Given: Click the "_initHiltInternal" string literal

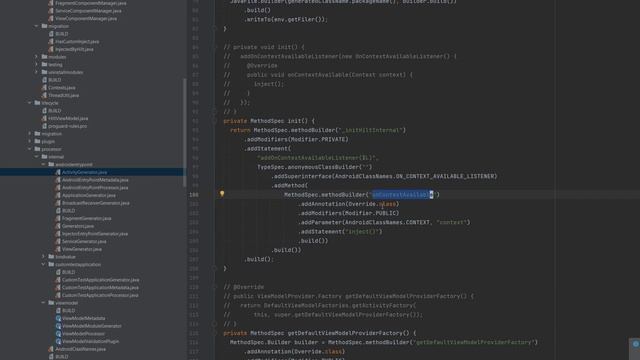Looking at the screenshot, I should (371, 130).
